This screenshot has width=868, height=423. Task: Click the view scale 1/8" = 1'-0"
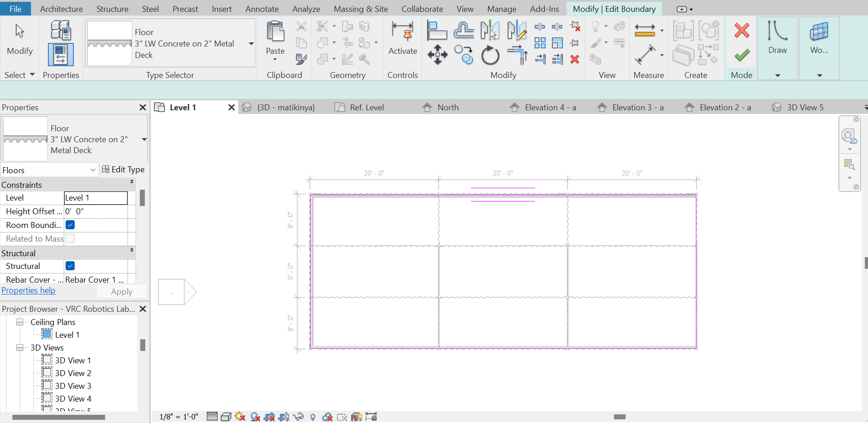pos(179,417)
